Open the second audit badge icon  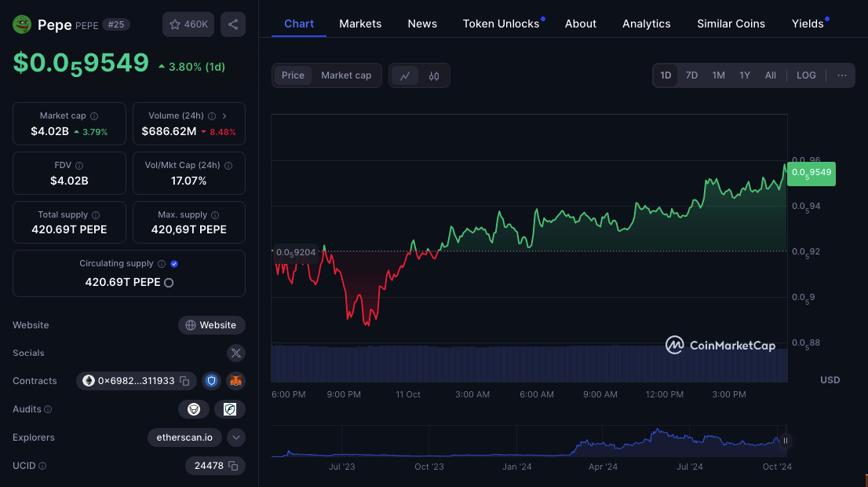pyautogui.click(x=230, y=409)
